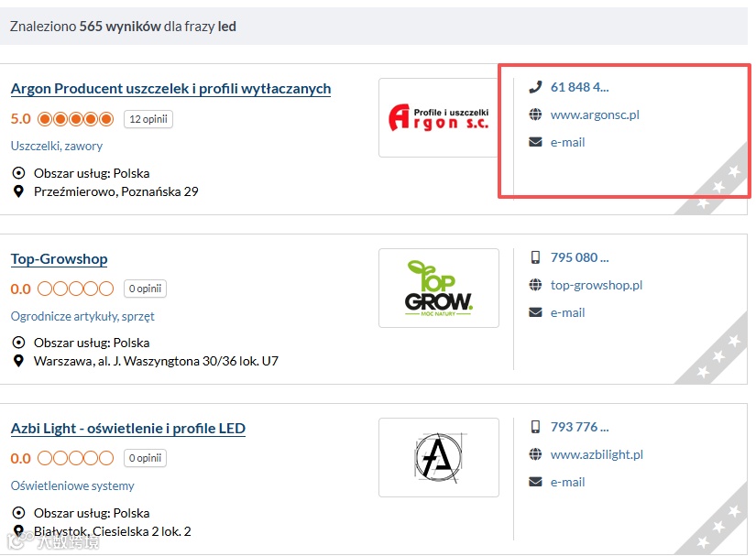Click the service-area icon in the Top-Growshop card
Screen dimensions: 756x556
point(18,343)
